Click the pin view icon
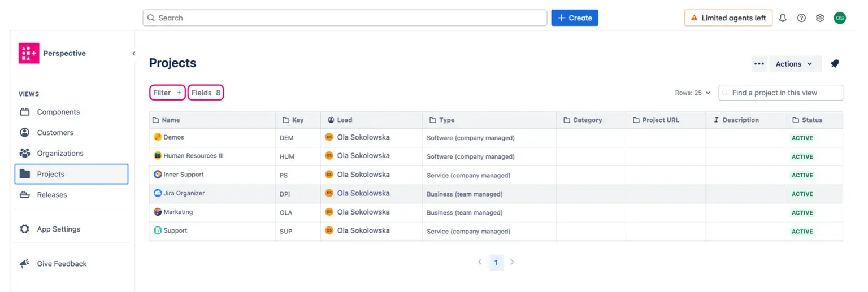 [x=835, y=64]
